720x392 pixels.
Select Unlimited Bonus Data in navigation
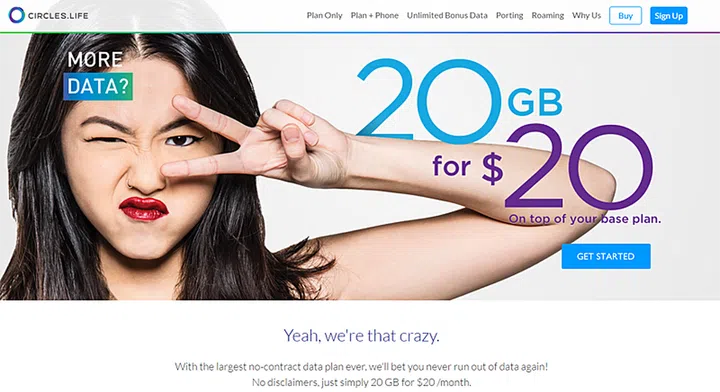[x=447, y=16]
